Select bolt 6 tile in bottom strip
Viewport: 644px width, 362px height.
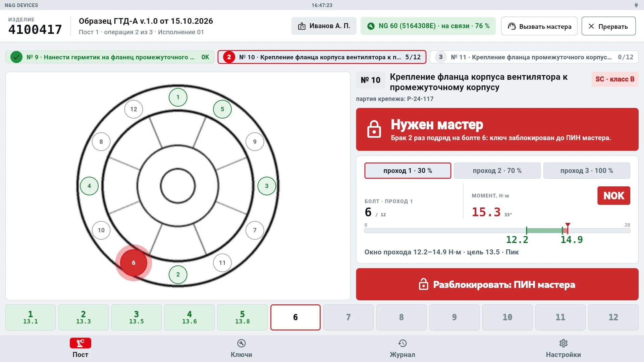tap(296, 317)
